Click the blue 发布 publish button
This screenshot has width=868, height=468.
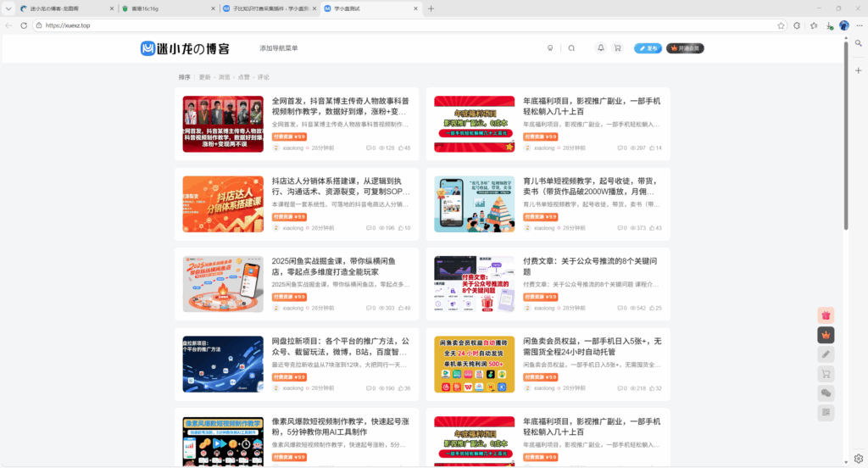(648, 48)
